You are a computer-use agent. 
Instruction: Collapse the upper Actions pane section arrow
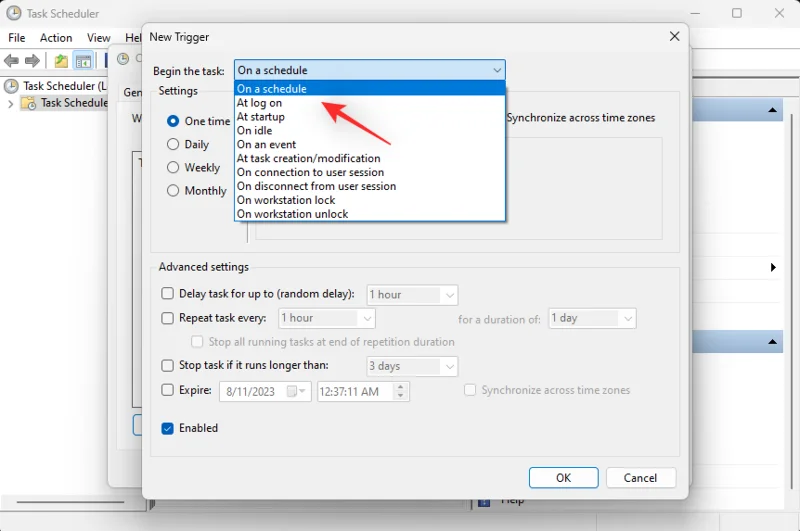pos(772,110)
